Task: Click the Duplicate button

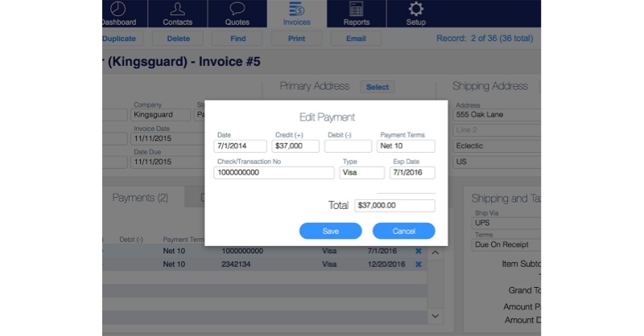Action: 122,39
